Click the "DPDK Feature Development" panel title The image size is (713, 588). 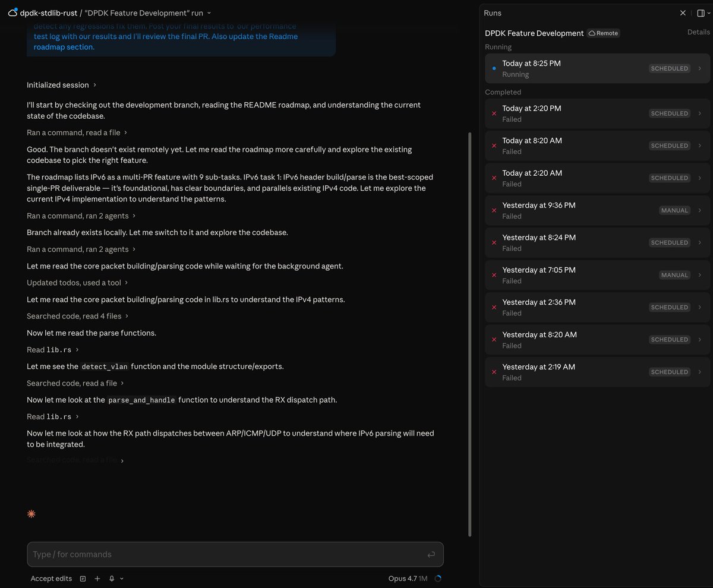click(534, 33)
